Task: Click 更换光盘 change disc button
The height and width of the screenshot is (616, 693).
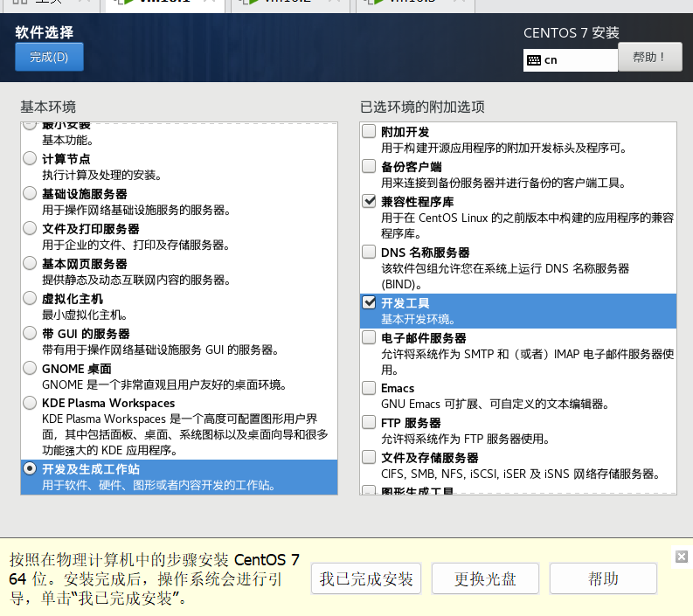Action: pyautogui.click(x=485, y=578)
